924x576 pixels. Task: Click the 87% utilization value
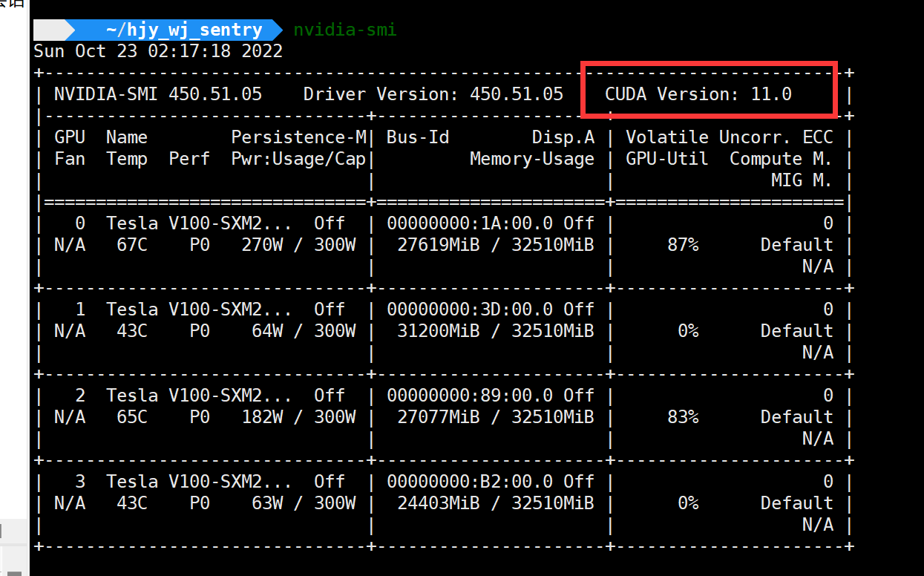[x=682, y=245]
